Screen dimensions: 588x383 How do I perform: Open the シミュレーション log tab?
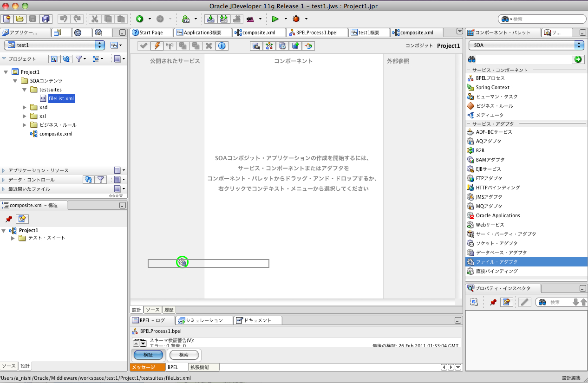pyautogui.click(x=205, y=320)
